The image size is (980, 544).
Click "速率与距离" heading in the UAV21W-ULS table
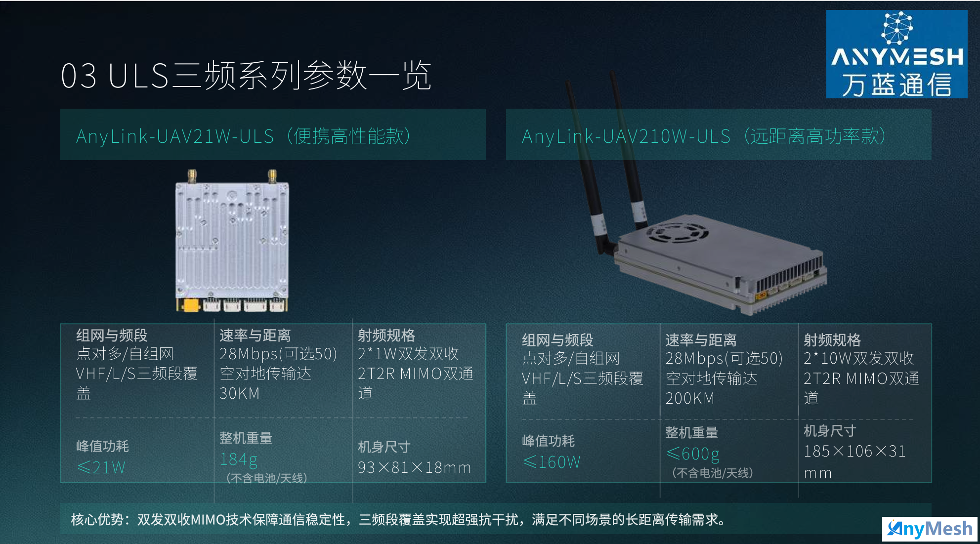255,335
